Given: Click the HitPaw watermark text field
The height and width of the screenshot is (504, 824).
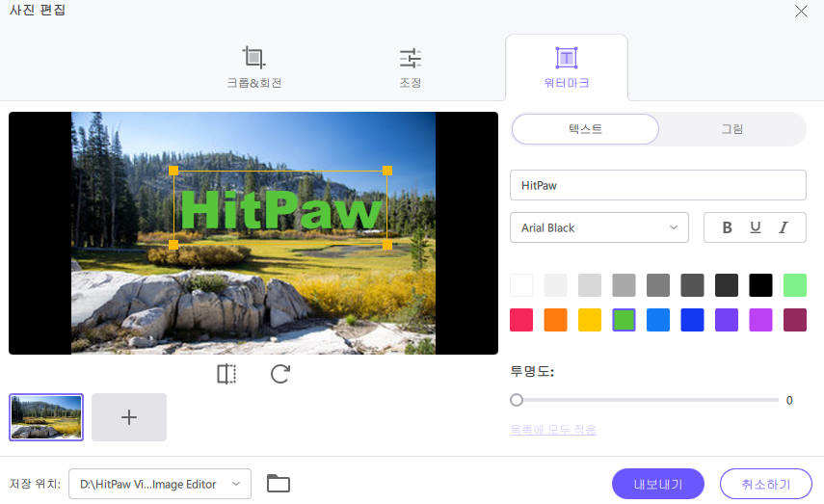Looking at the screenshot, I should pyautogui.click(x=657, y=184).
